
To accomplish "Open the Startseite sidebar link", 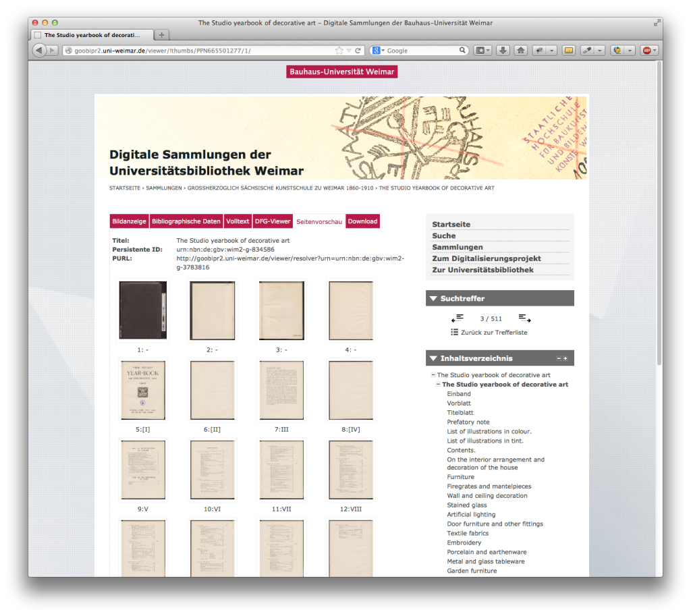I will click(451, 224).
